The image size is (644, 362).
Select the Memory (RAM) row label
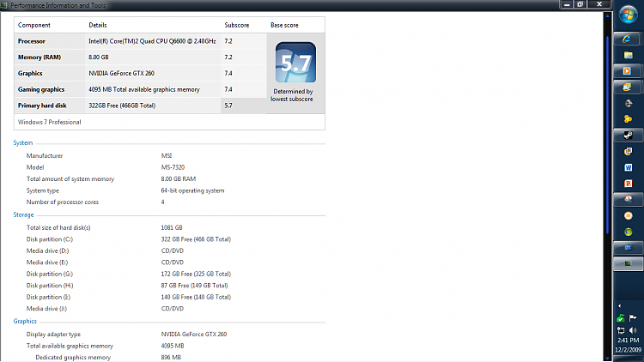tap(39, 57)
